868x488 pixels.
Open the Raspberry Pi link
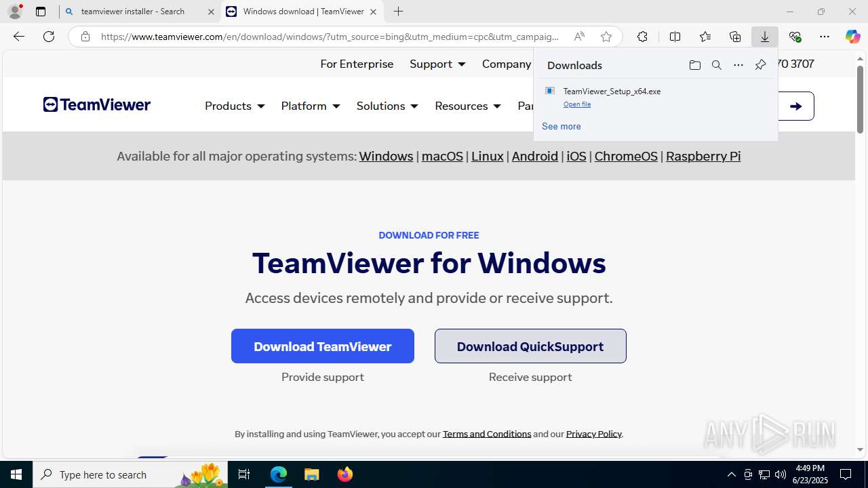(x=703, y=156)
